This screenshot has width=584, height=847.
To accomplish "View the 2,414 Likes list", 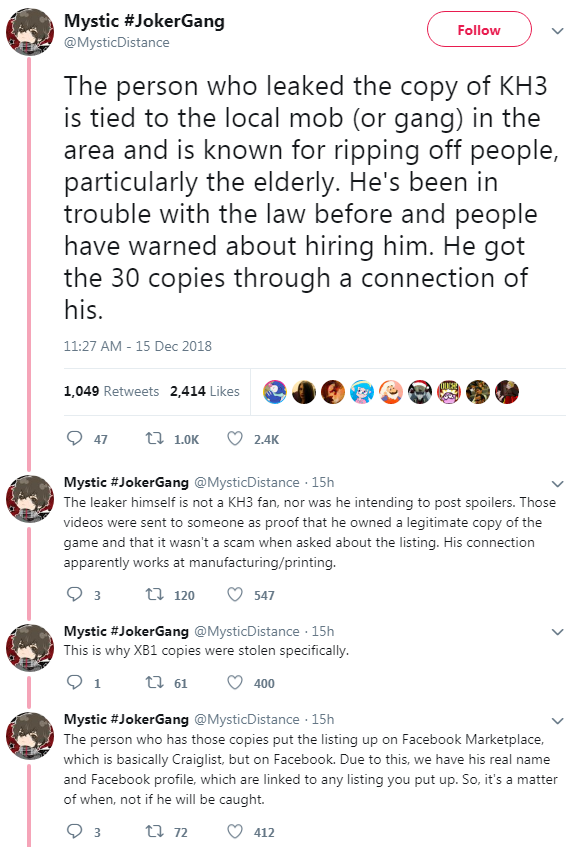I will tap(205, 391).
